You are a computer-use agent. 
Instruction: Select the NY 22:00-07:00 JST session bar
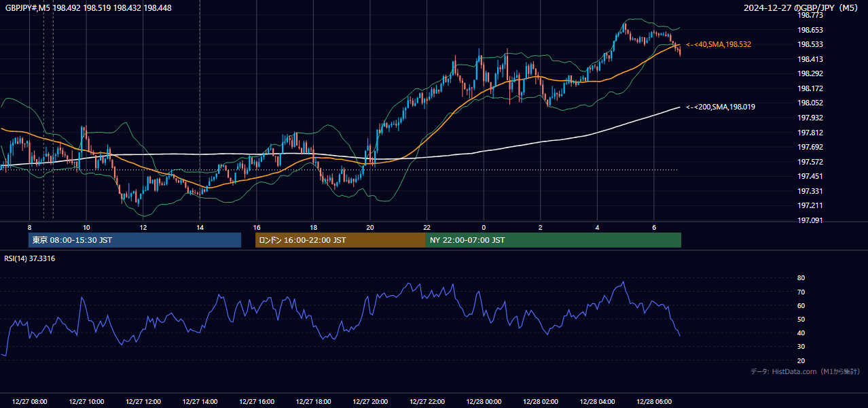554,240
